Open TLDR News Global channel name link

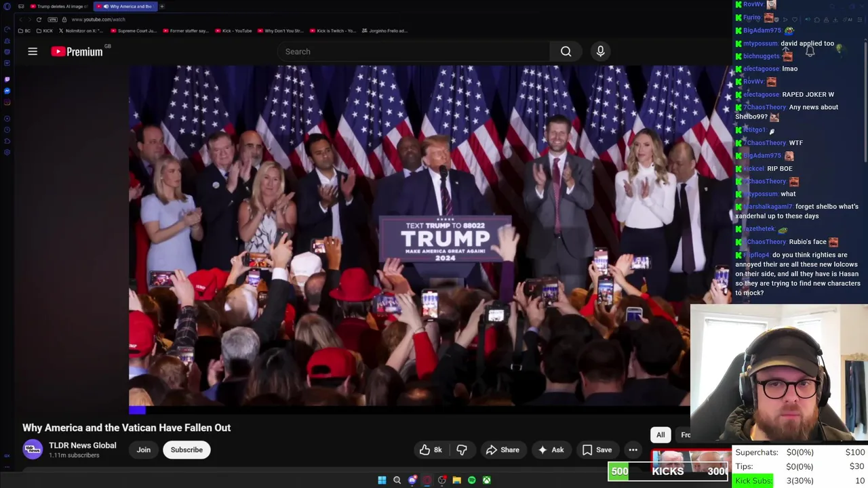[x=83, y=445]
